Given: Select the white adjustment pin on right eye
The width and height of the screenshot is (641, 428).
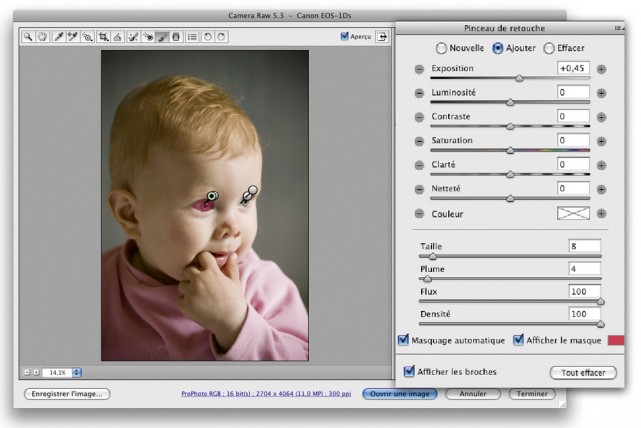Looking at the screenshot, I should click(253, 190).
